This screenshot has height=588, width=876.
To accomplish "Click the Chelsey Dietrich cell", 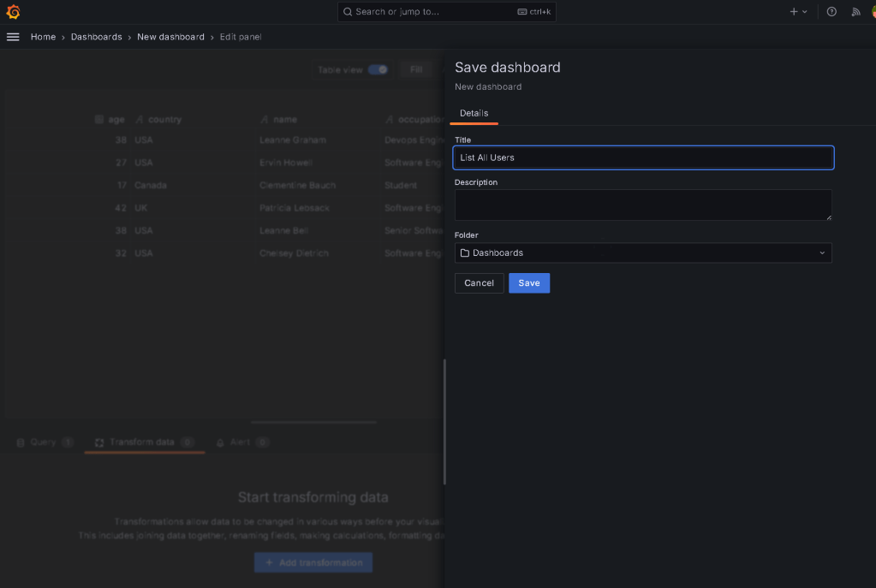I will tap(294, 253).
